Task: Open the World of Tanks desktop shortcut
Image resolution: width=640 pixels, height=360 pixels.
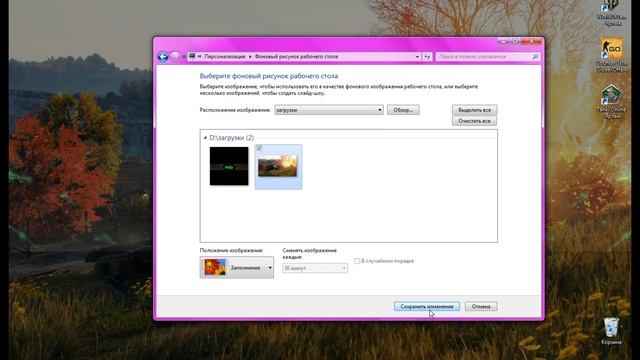Action: tap(611, 12)
